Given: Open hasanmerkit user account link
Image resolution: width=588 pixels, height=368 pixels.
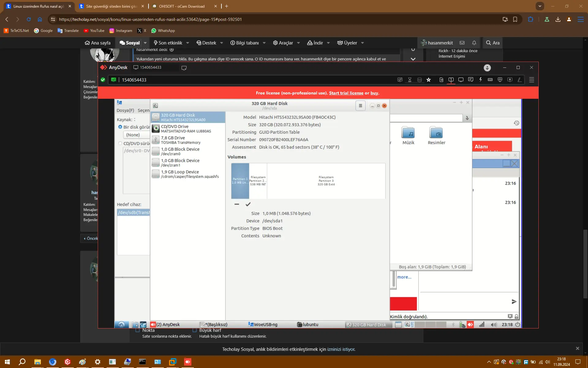Looking at the screenshot, I should (x=437, y=43).
